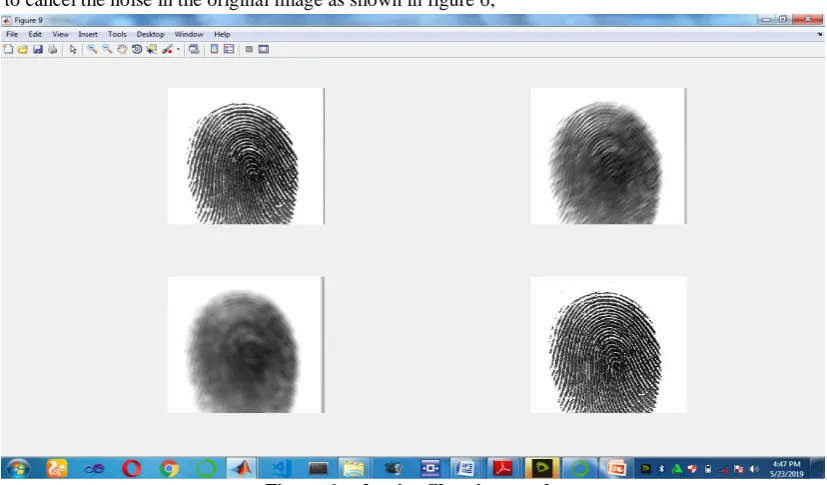Select the bottom-left heavily blurred fingerprint image
The width and height of the screenshot is (827, 485).
(x=246, y=345)
